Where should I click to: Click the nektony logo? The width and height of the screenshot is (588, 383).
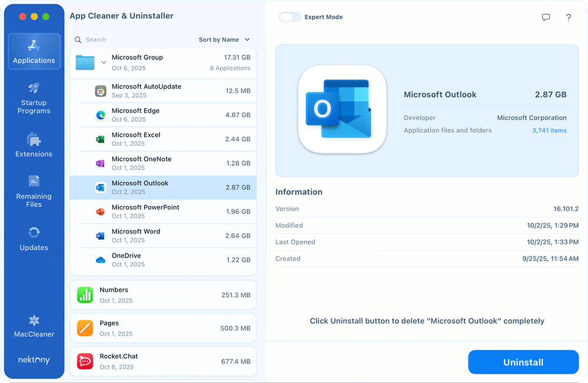click(x=34, y=359)
